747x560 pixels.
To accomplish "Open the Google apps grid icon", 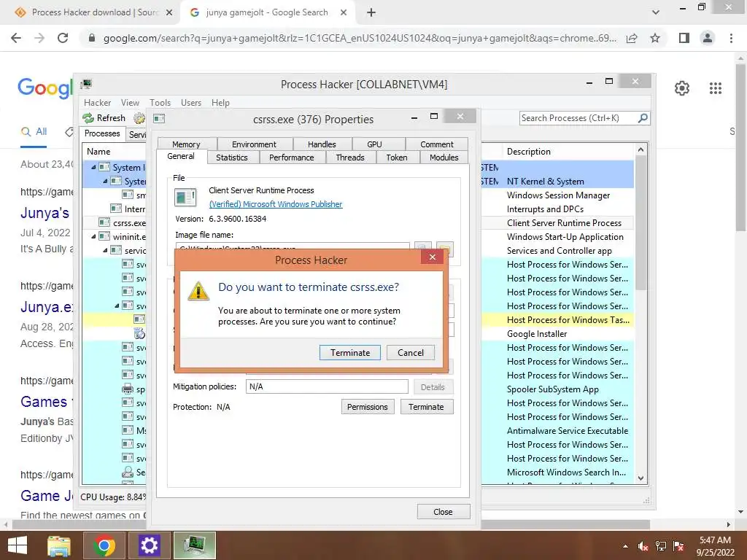I will 715,88.
